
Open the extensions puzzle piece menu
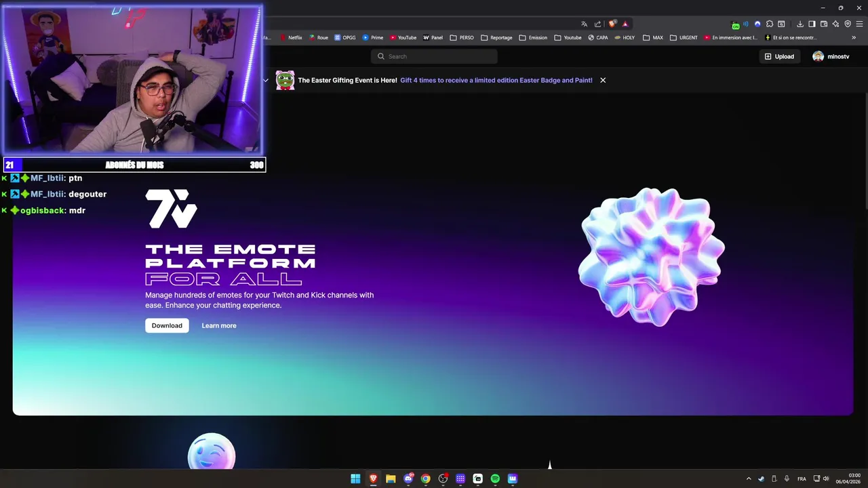click(x=770, y=24)
